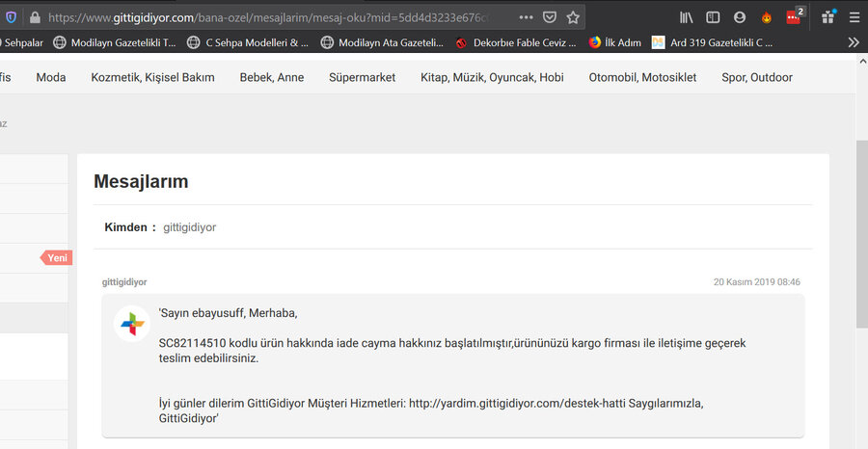Show more bookmarks with the chevron

pos(854,42)
